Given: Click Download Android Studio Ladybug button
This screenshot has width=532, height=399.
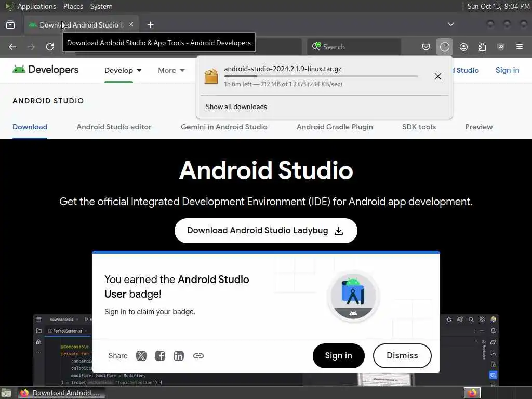Looking at the screenshot, I should click(x=265, y=231).
